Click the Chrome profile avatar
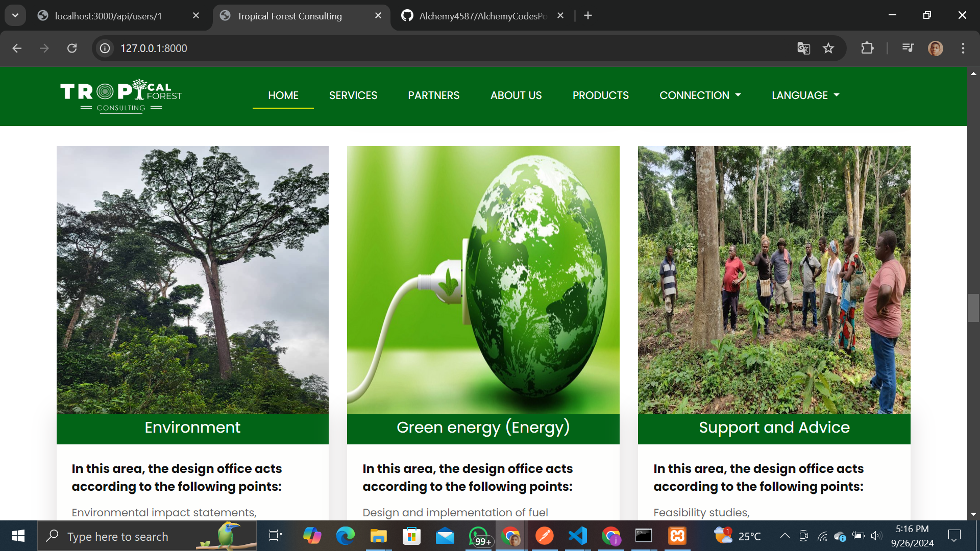This screenshot has width=980, height=551. [935, 48]
